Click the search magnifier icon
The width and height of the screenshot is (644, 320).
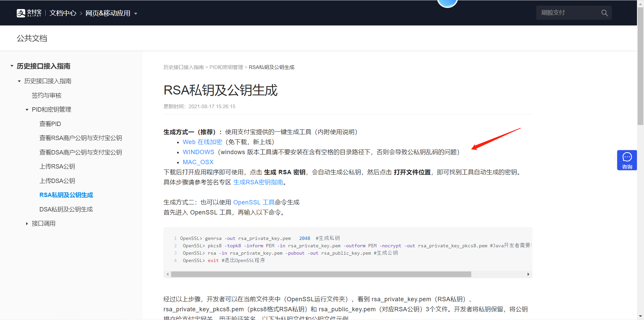604,13
